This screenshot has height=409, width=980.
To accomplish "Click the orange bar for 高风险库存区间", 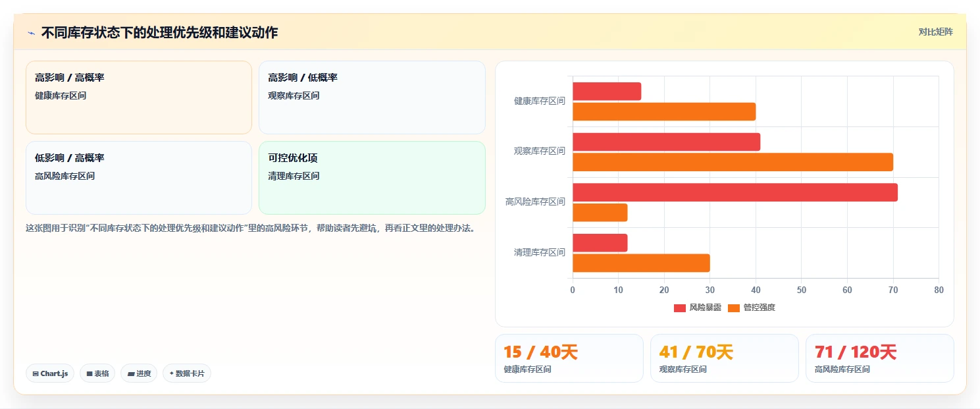I will tap(600, 213).
